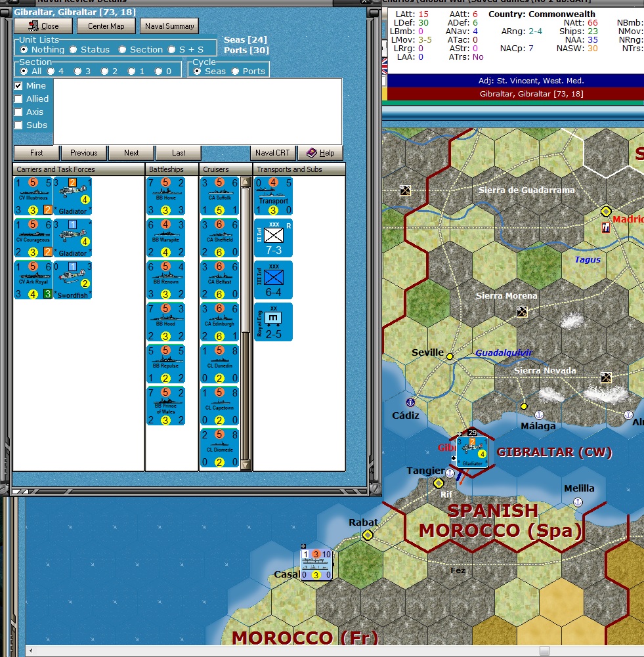Go to Last port
This screenshot has height=657, width=644.
point(179,153)
